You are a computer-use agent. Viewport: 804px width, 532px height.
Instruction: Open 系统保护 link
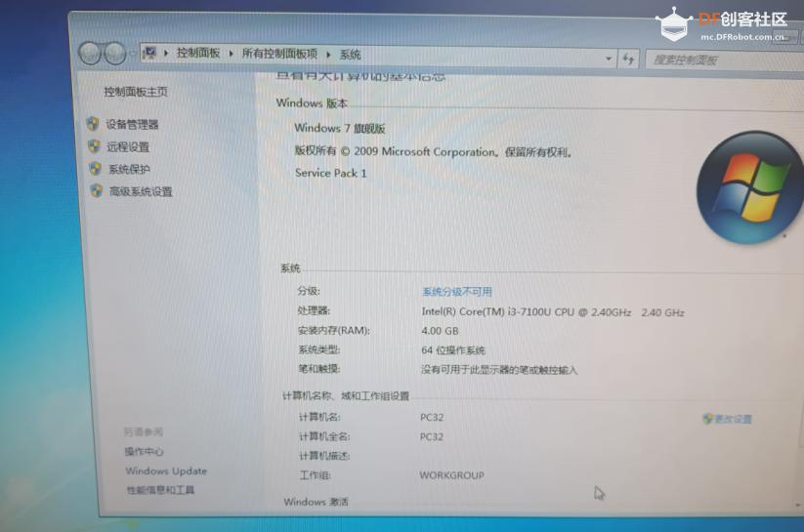click(129, 169)
